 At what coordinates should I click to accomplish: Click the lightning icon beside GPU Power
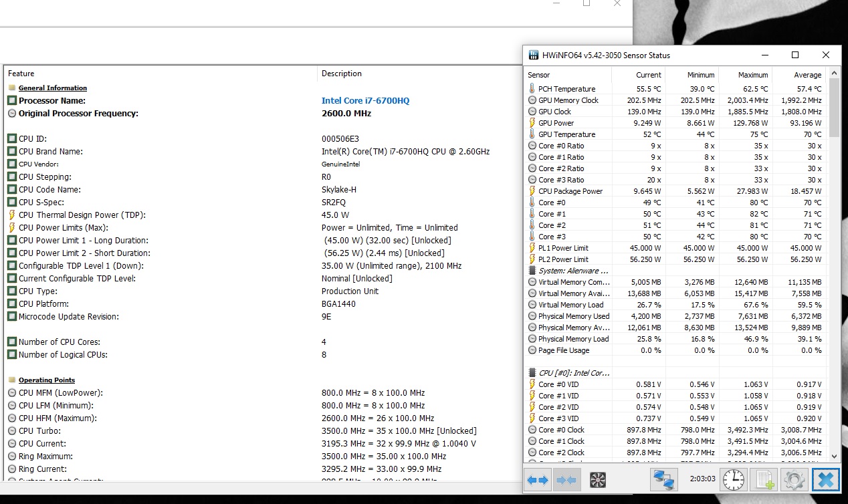coord(532,123)
